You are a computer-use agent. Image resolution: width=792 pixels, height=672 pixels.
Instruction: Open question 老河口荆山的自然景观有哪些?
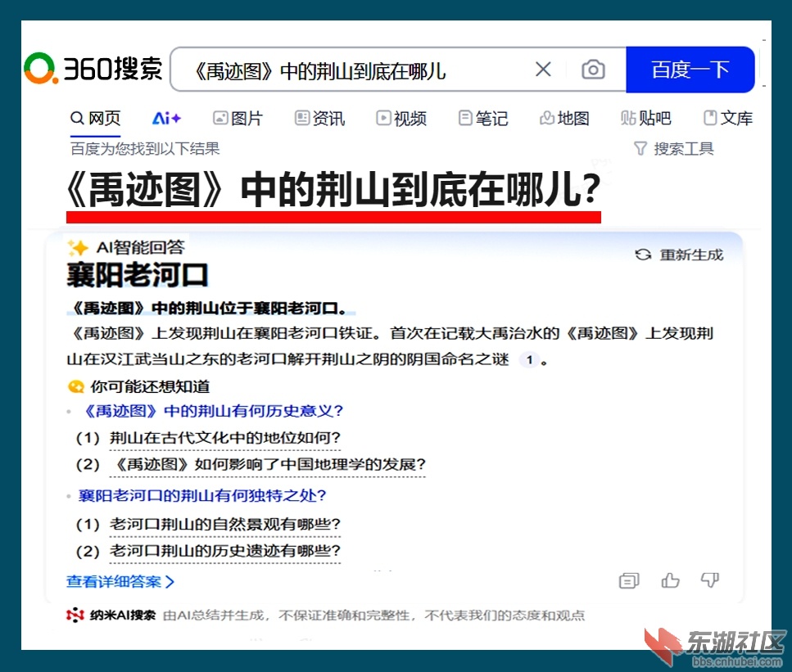pos(225,525)
